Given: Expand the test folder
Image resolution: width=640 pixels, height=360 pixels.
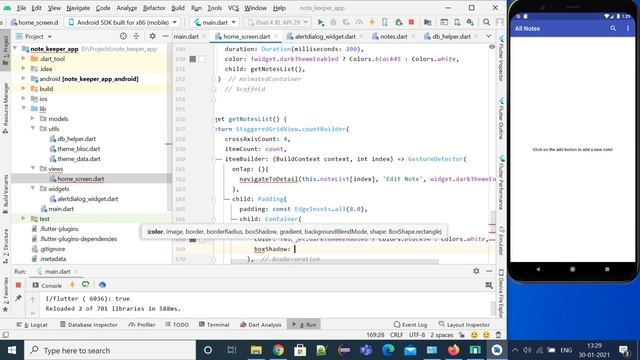Looking at the screenshot, I should click(x=24, y=218).
